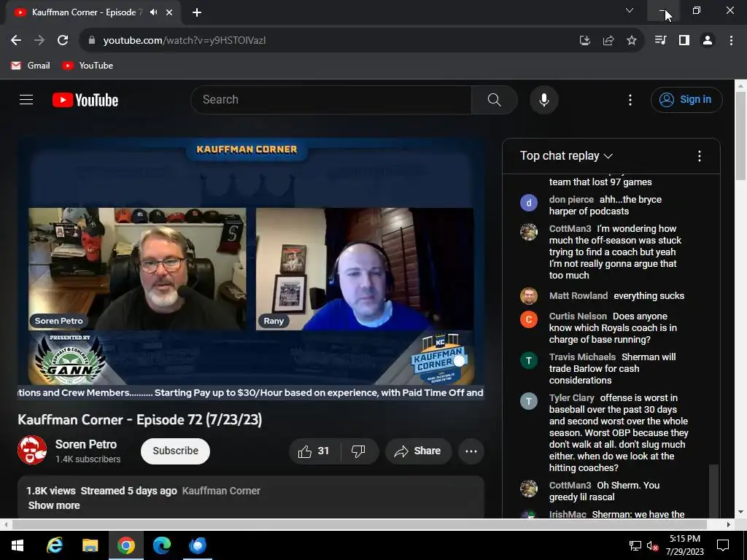Go forward in browser history

click(x=39, y=41)
